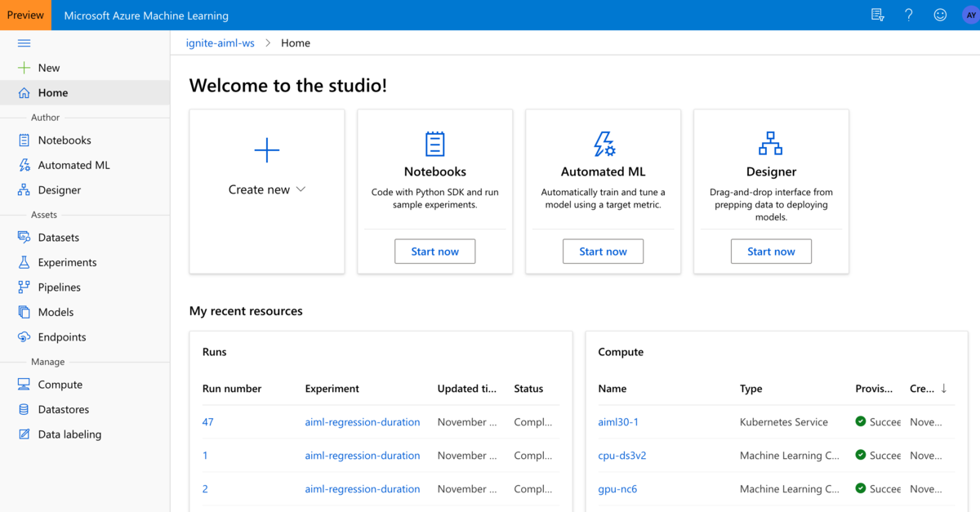Open Notebooks from the sidebar
The image size is (980, 512).
pos(65,140)
